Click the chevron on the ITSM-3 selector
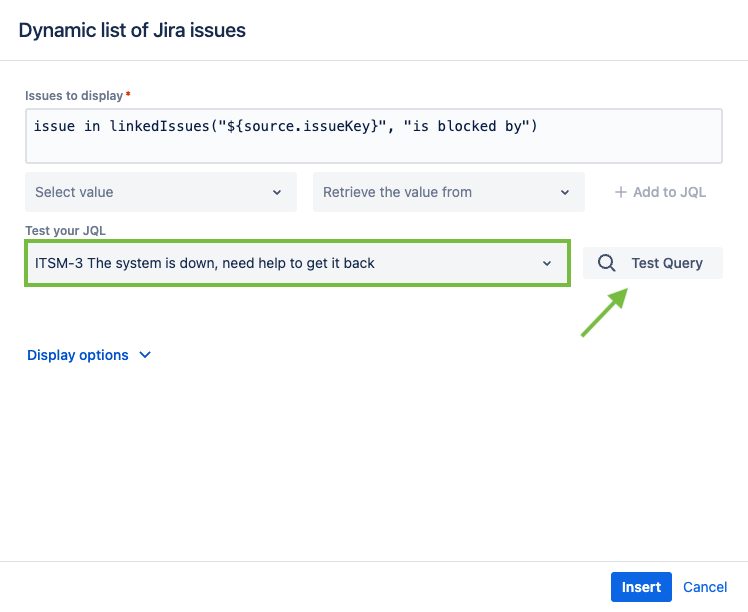Screen dimensions: 748x612 [x=547, y=263]
